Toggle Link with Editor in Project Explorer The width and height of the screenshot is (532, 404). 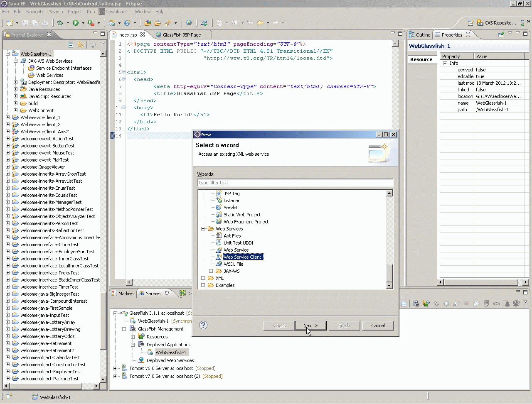(80, 45)
